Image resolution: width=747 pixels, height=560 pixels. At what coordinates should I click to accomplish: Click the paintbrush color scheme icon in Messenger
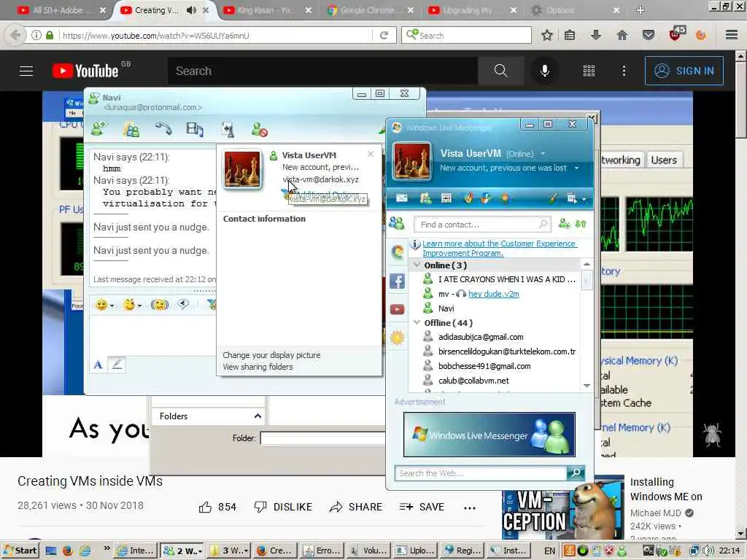553,198
